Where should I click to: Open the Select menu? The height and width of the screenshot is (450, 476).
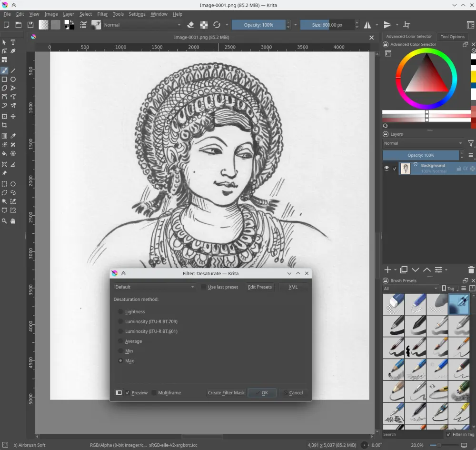click(86, 14)
